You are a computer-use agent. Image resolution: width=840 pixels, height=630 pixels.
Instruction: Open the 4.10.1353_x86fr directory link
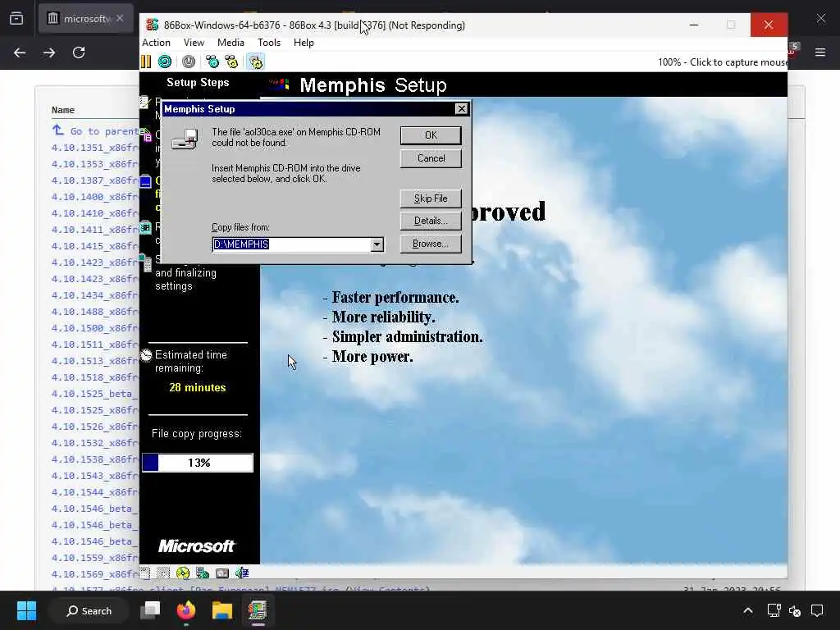tap(95, 164)
